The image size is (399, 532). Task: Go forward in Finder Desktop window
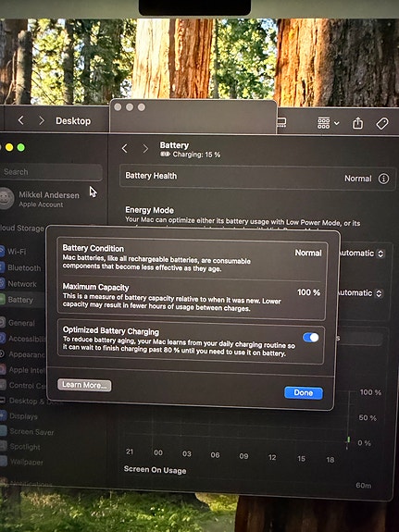click(x=42, y=120)
